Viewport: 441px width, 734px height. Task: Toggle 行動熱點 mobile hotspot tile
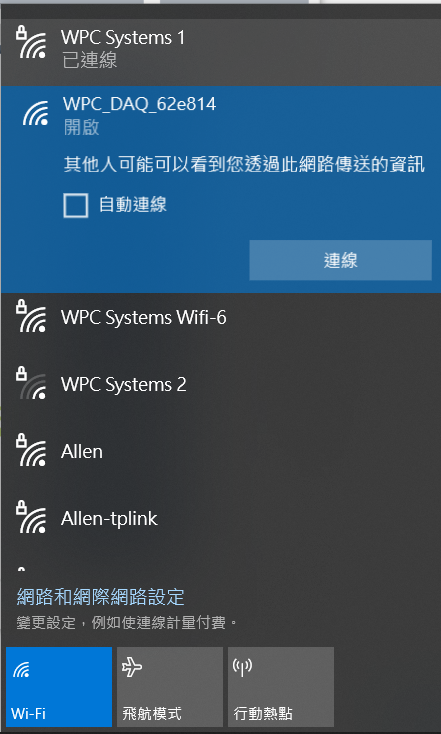coord(281,687)
